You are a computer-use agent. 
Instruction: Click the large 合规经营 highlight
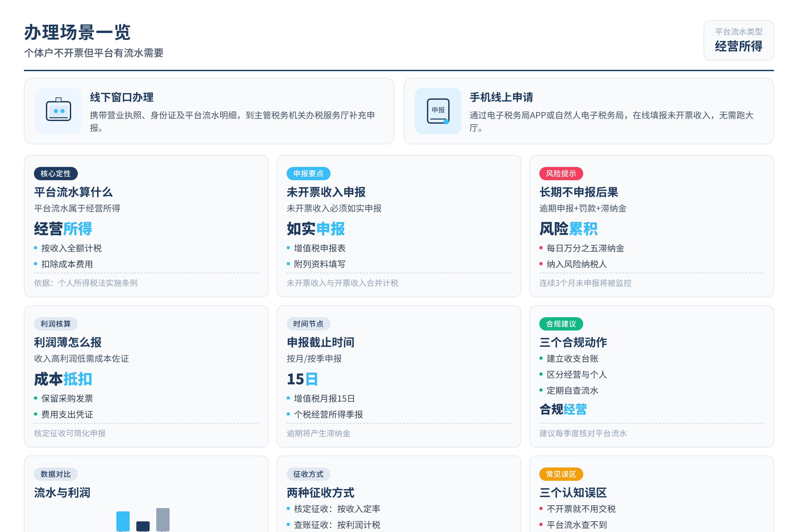click(x=563, y=410)
